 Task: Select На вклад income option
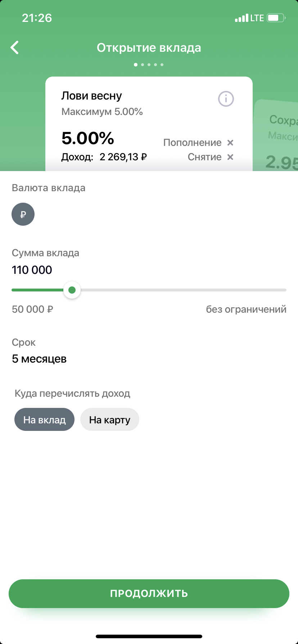(44, 419)
